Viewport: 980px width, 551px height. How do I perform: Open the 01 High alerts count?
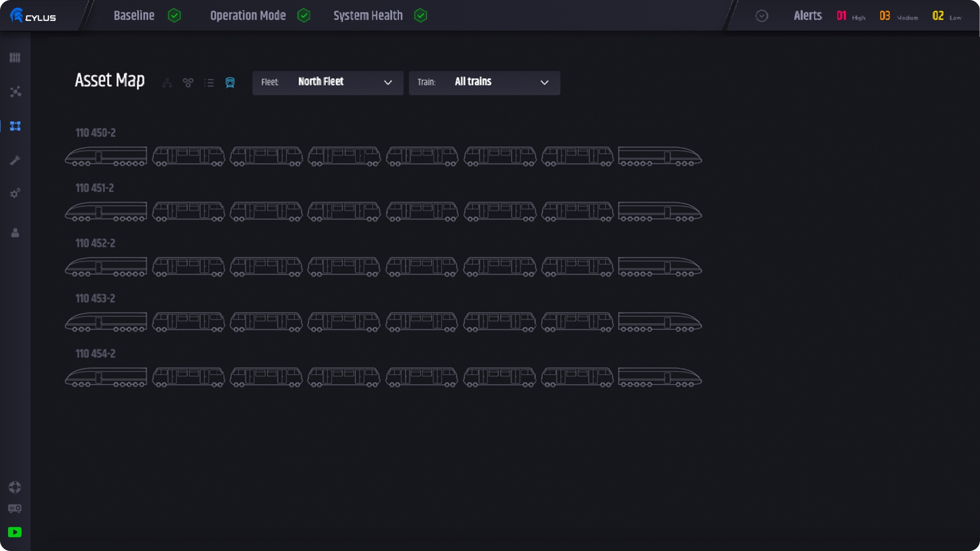click(850, 16)
